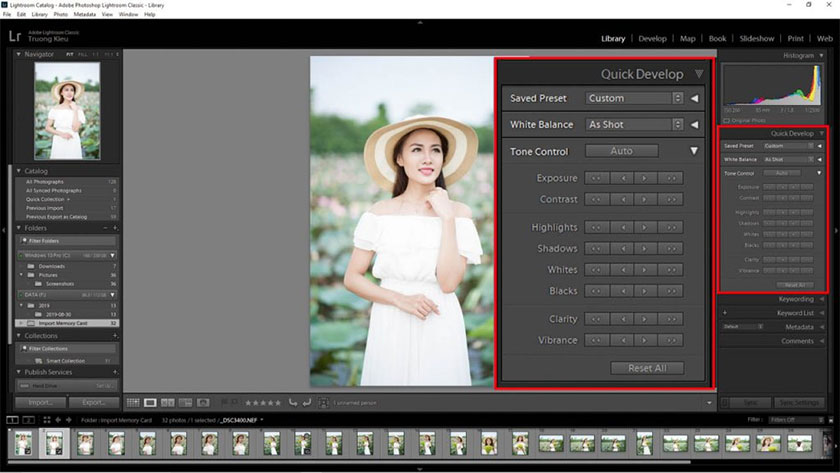Click the Export button
This screenshot has height=473, width=840.
tap(94, 402)
